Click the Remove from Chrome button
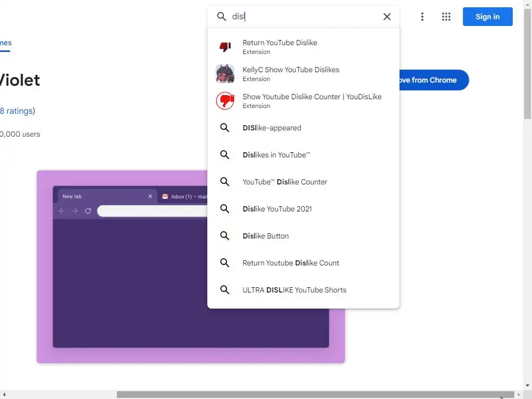This screenshot has width=532, height=399. pyautogui.click(x=434, y=80)
